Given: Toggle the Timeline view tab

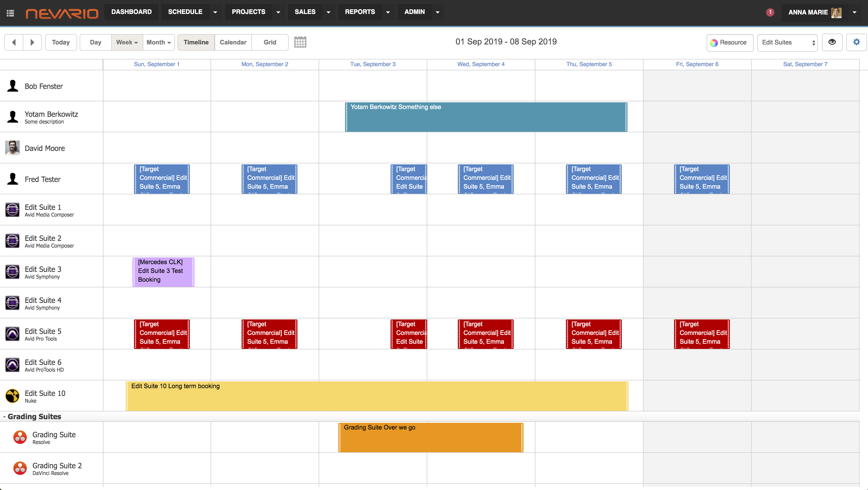Looking at the screenshot, I should [x=196, y=42].
